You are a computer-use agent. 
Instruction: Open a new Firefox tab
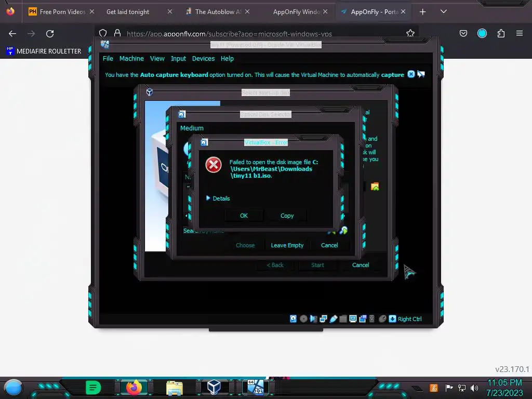(x=422, y=12)
